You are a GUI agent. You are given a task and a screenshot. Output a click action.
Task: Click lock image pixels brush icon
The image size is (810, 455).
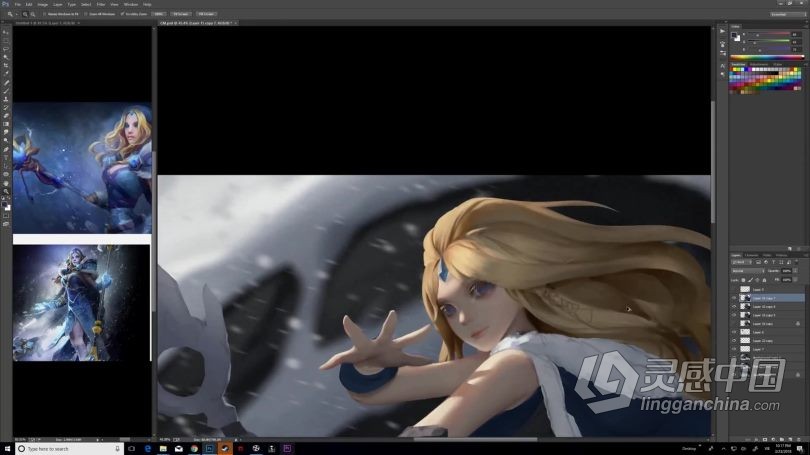pyautogui.click(x=750, y=279)
